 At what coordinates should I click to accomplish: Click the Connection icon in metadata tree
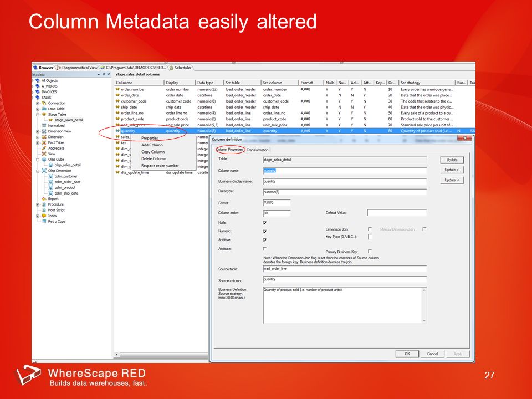click(44, 103)
